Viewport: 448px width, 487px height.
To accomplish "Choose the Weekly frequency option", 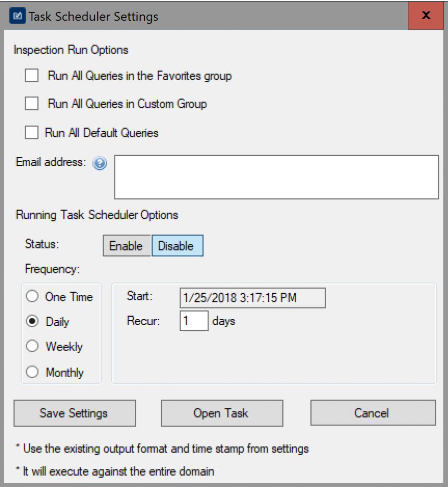I will [32, 346].
